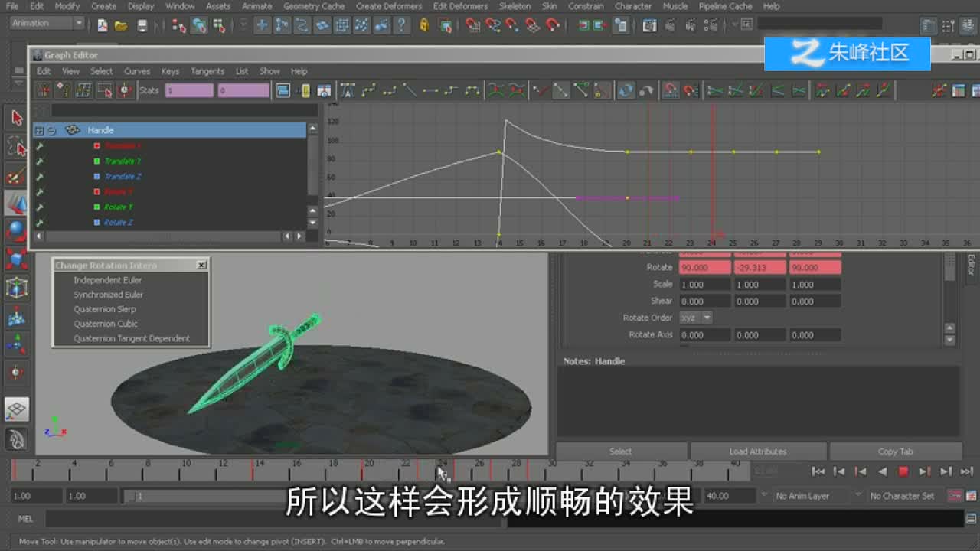Click the question mark help icon
This screenshot has height=551, width=980.
point(400,25)
